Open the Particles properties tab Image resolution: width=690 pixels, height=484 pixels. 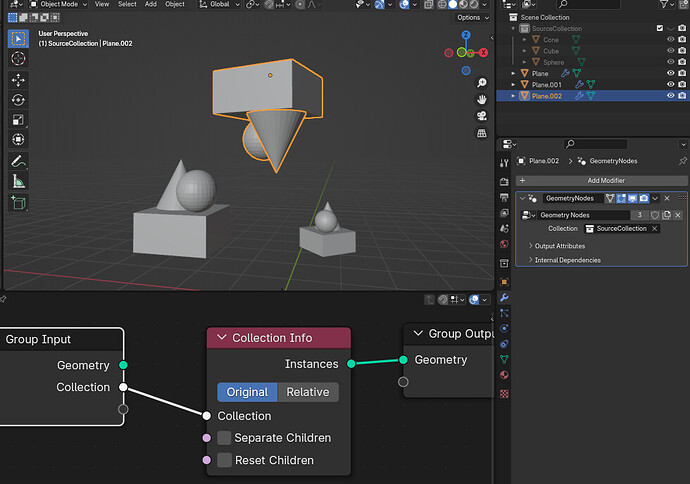504,313
